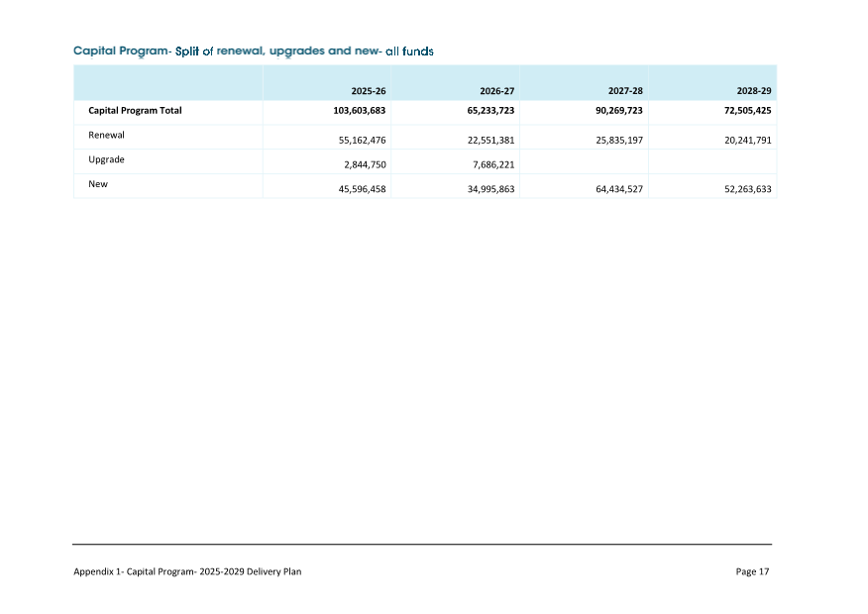Select the New value 64,434,527

(619, 188)
